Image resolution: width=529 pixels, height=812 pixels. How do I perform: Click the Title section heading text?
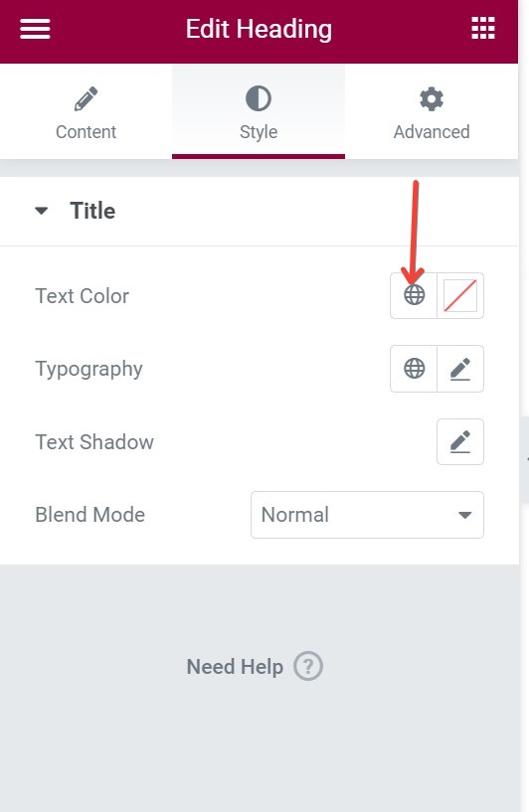pyautogui.click(x=92, y=211)
